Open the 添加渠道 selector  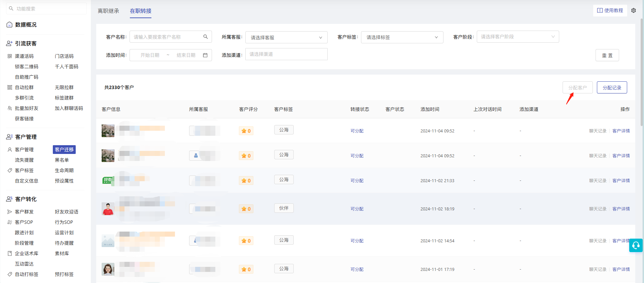[x=286, y=54]
